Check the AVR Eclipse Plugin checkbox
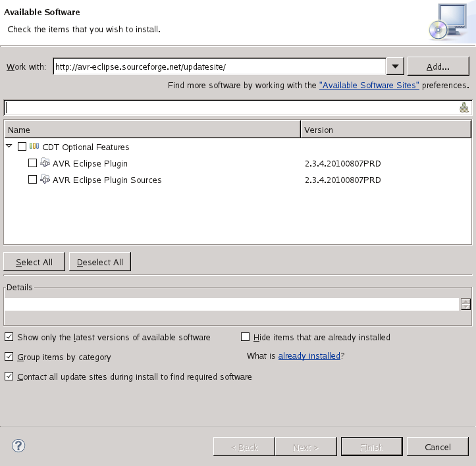Image resolution: width=476 pixels, height=466 pixels. 32,163
